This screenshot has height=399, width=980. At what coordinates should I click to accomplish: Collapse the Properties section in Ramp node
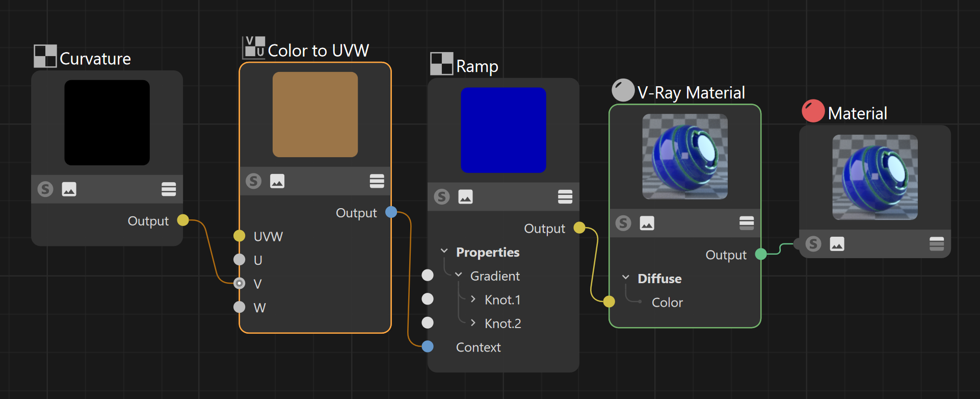[x=444, y=252]
